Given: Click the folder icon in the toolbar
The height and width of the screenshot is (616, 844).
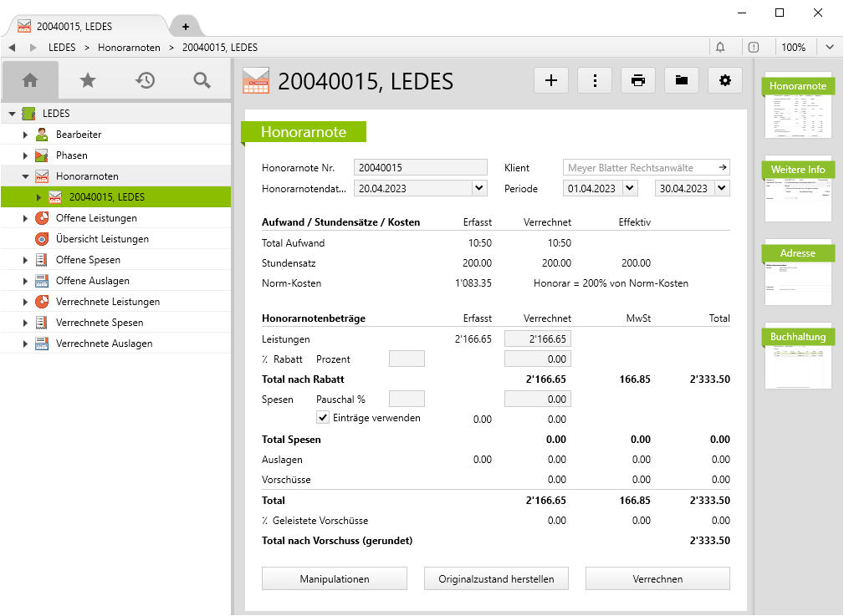Looking at the screenshot, I should [682, 80].
